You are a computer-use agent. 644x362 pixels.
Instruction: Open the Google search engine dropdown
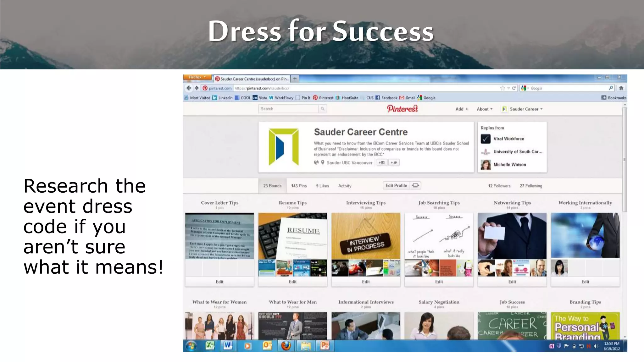click(525, 88)
